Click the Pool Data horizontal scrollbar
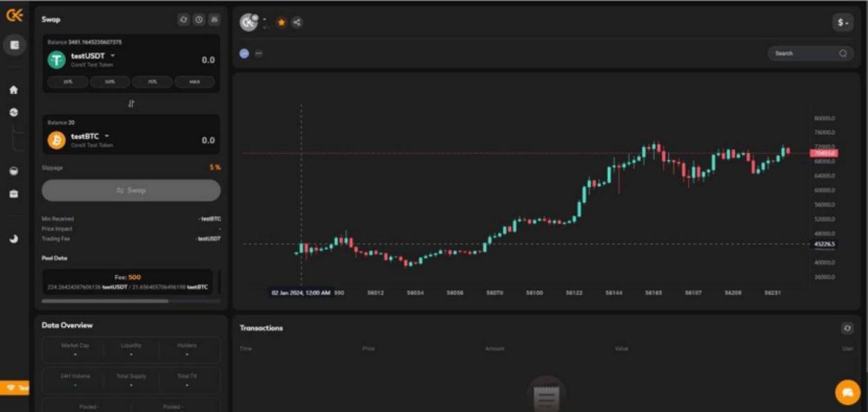Viewport: 868px width, 412px height. (104, 301)
